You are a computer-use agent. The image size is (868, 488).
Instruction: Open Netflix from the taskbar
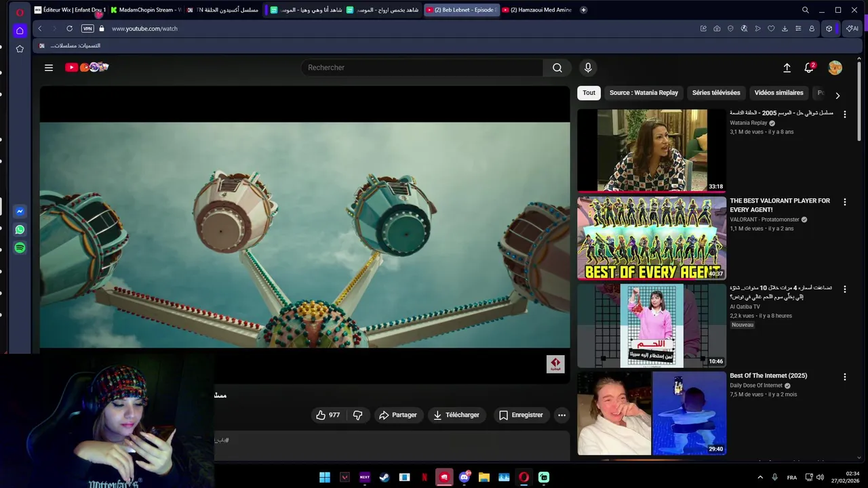point(425,477)
